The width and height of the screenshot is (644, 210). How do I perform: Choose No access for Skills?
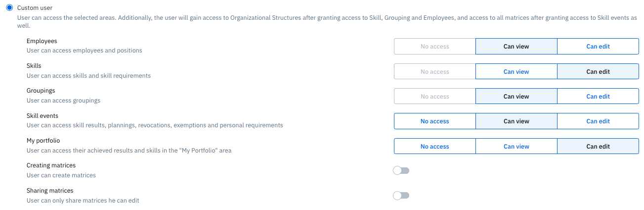(x=434, y=72)
